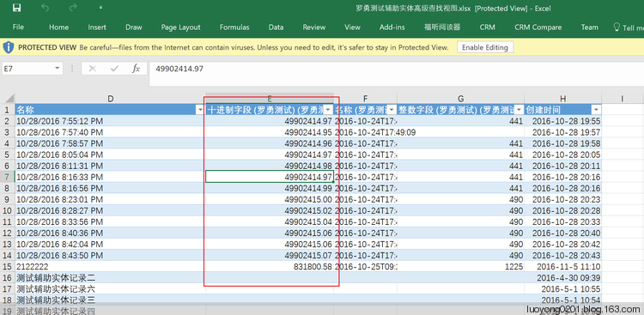Switch to the Insert ribbon tab

(97, 27)
